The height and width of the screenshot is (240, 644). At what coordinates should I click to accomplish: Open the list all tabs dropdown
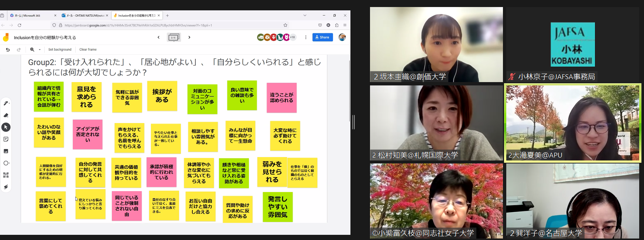(305, 16)
